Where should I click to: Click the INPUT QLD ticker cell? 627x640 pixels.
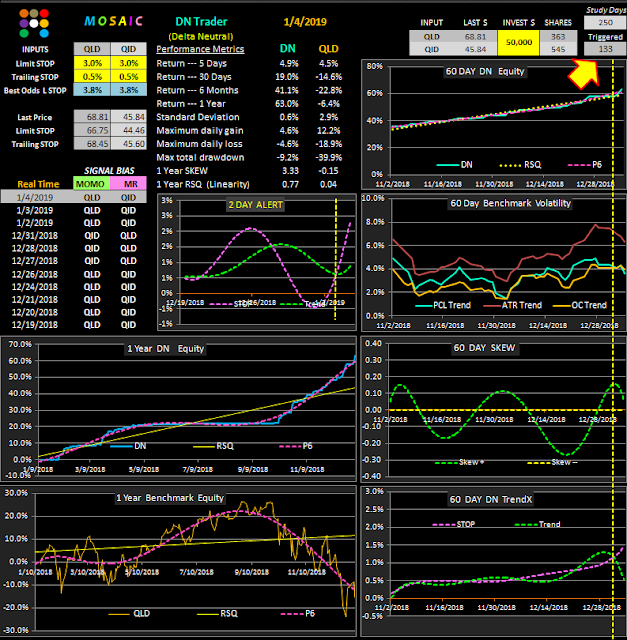431,37
